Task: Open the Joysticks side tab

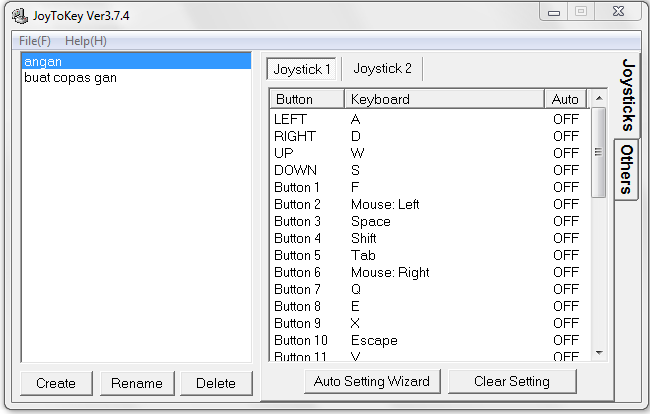Action: (627, 96)
